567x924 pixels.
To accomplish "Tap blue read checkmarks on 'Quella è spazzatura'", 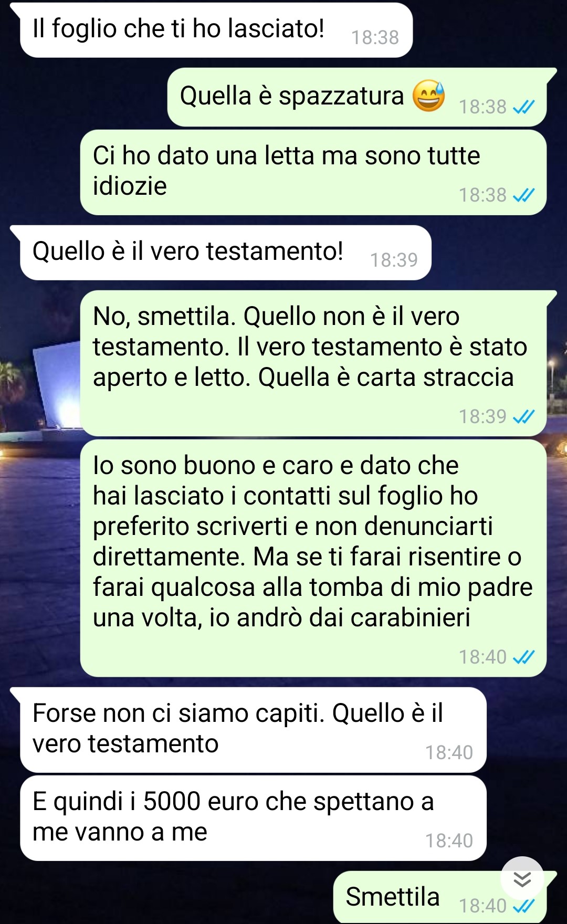I will point(523,107).
